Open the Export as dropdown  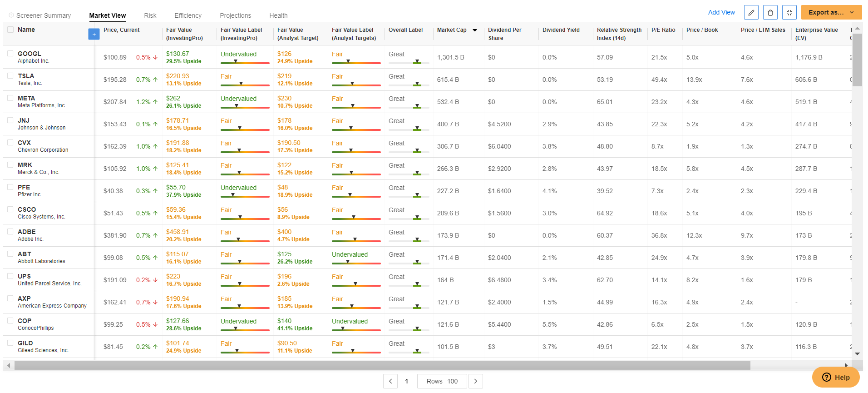pos(831,12)
